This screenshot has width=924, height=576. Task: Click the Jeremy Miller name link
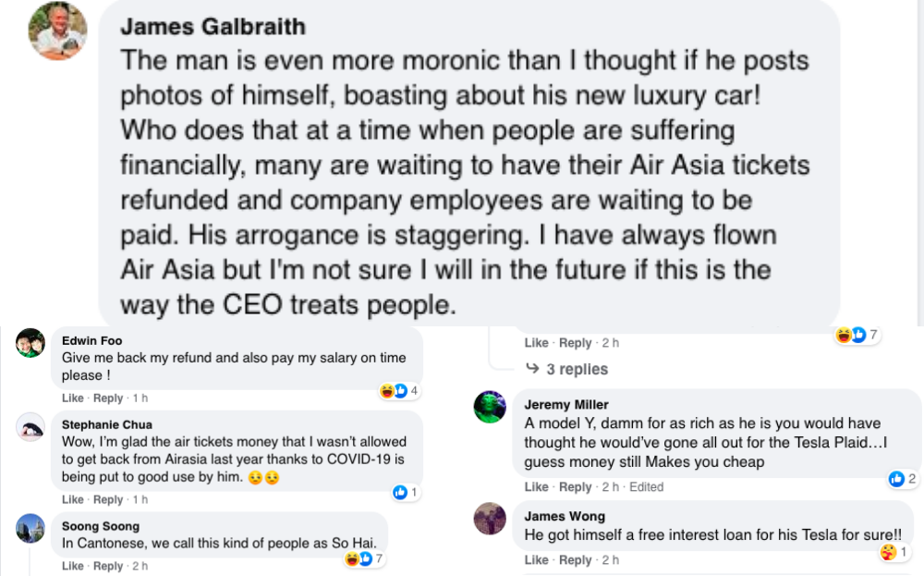click(566, 405)
